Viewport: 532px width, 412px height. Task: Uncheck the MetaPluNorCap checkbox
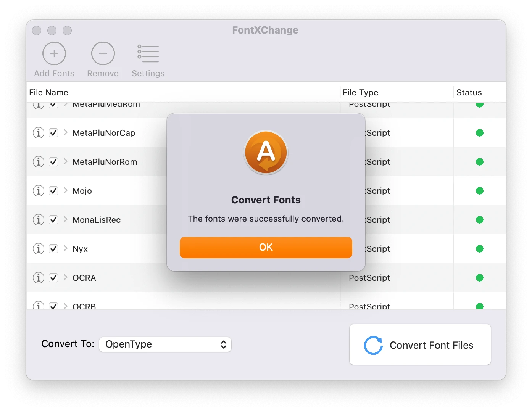click(x=53, y=133)
